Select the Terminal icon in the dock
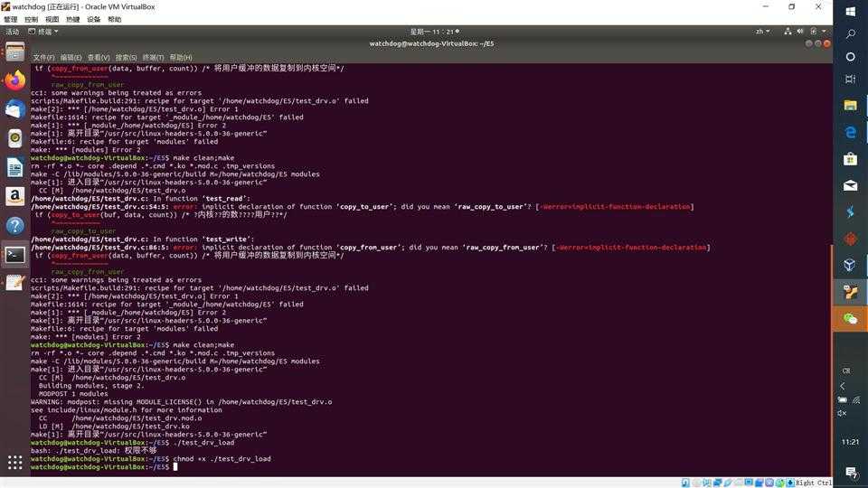This screenshot has height=488, width=868. (15, 255)
